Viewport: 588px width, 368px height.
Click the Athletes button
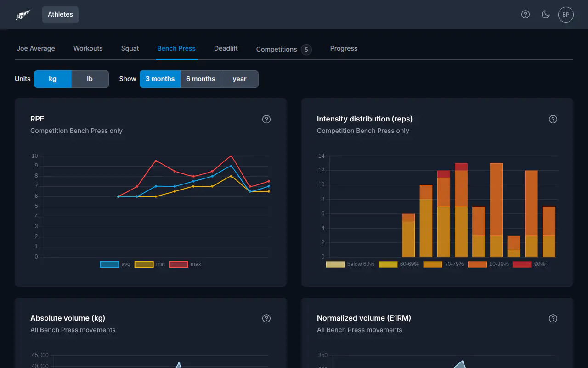[x=61, y=14]
